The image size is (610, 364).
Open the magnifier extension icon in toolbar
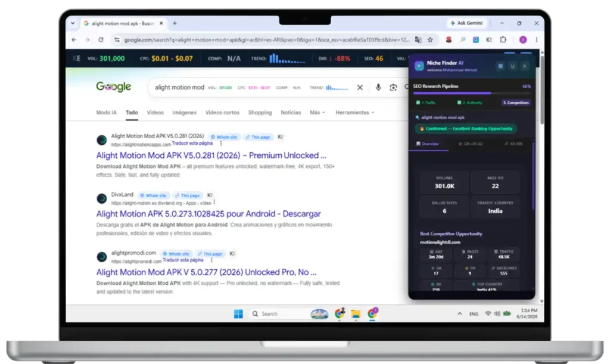(x=462, y=40)
